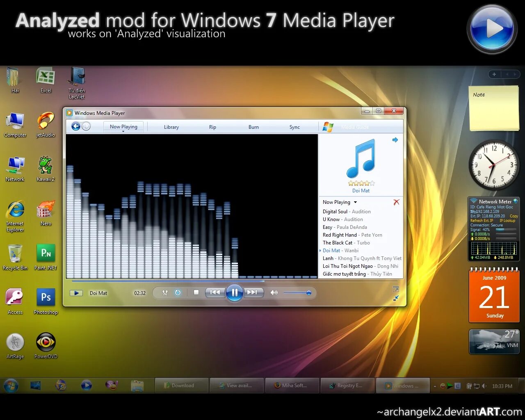The height and width of the screenshot is (420, 525).
Task: Click the small video thumbnail left of Doi Mat
Action: tap(76, 293)
